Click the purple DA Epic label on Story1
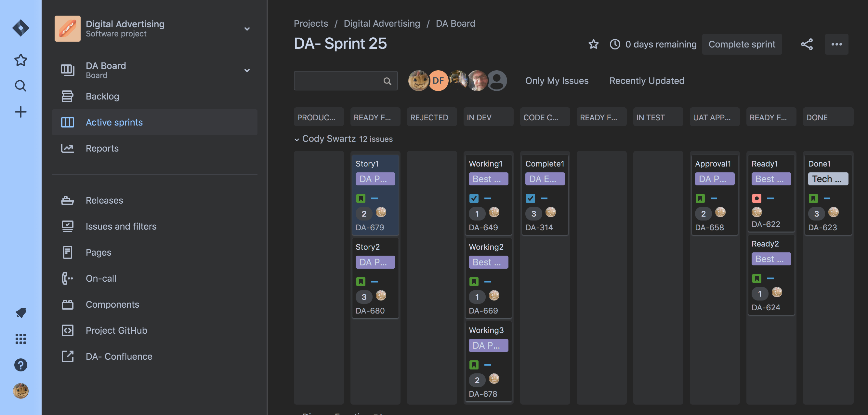 (x=375, y=179)
